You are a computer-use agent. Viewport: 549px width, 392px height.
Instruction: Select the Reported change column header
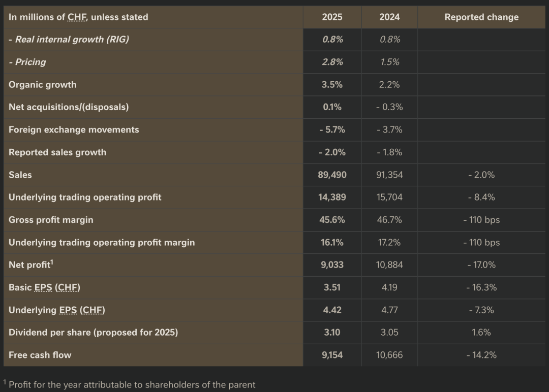(x=481, y=17)
